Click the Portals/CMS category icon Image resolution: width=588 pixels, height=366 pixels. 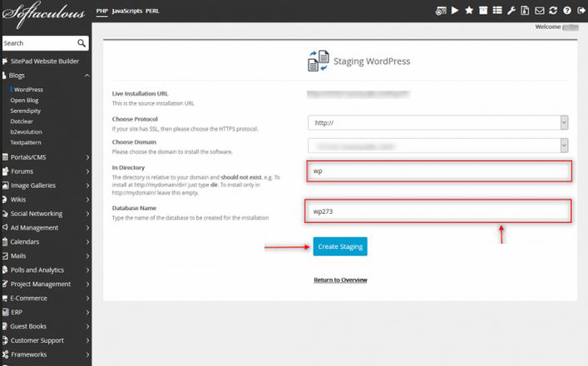pos(5,156)
